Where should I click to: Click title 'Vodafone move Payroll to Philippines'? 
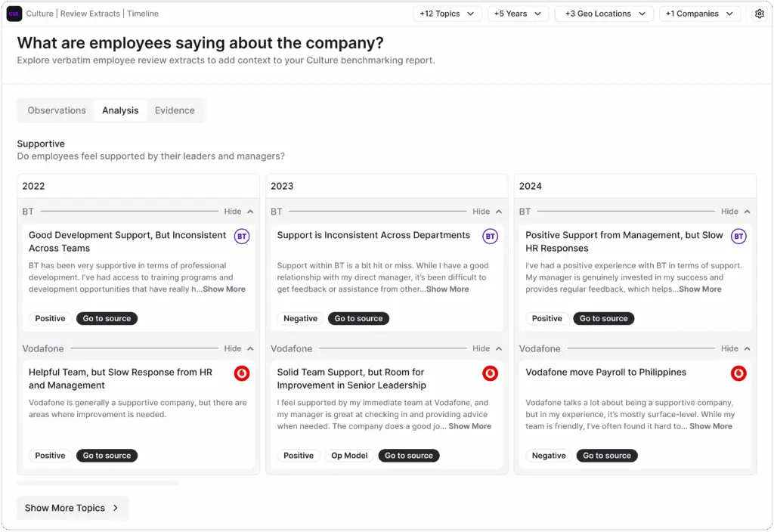click(x=605, y=373)
